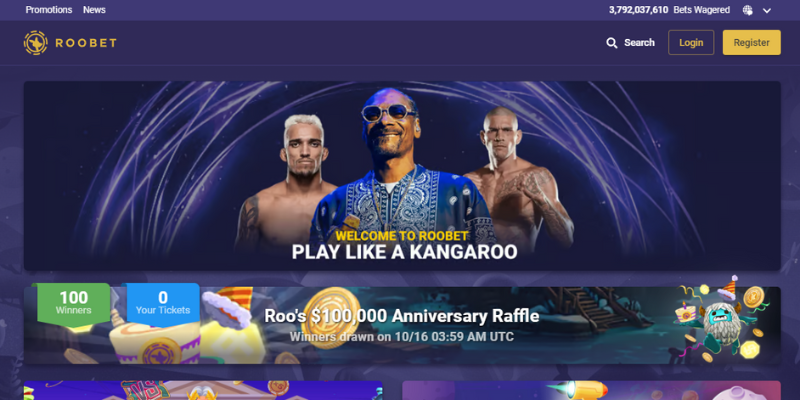Click the Login button
800x400 pixels.
click(x=691, y=42)
